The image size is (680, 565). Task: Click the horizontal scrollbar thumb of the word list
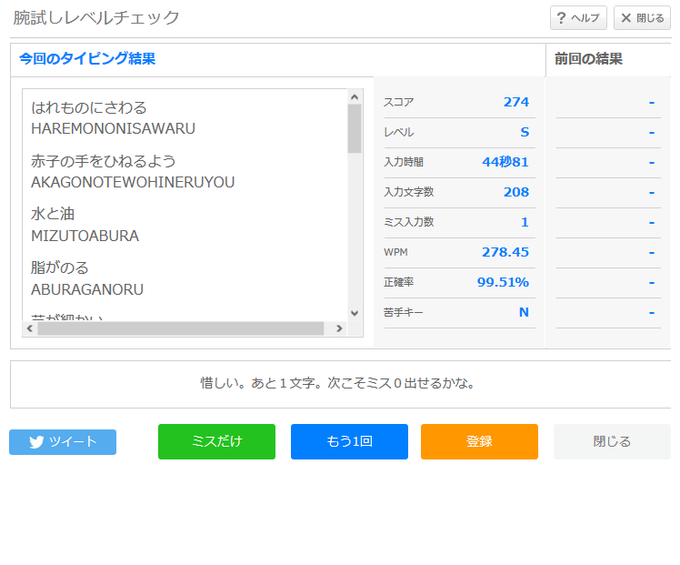180,329
